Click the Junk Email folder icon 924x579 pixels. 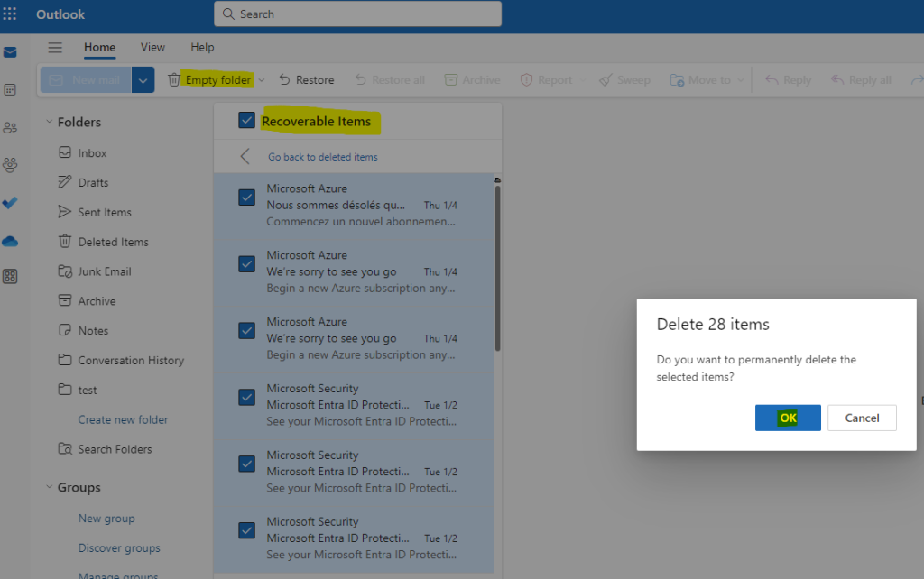65,271
